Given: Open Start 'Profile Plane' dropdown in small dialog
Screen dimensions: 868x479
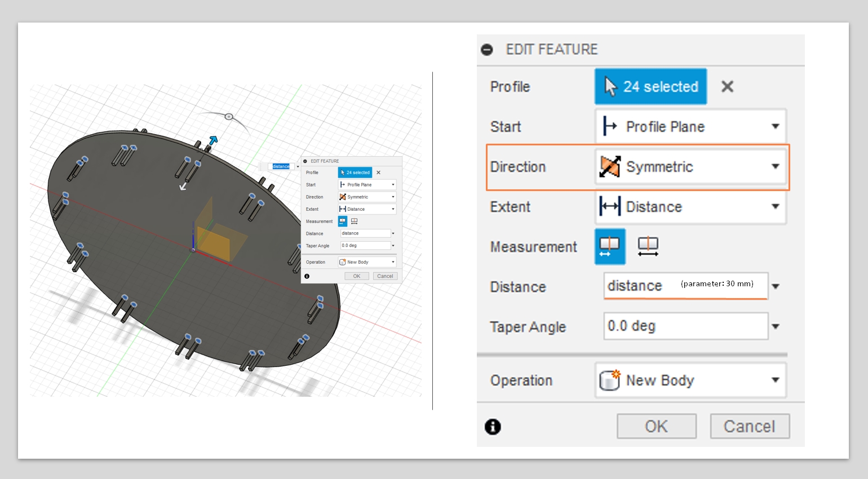Looking at the screenshot, I should point(367,185).
